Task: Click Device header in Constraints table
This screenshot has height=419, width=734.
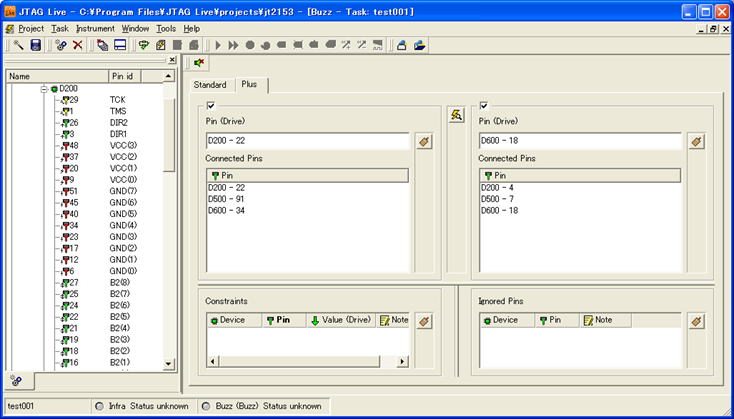Action: coord(234,320)
